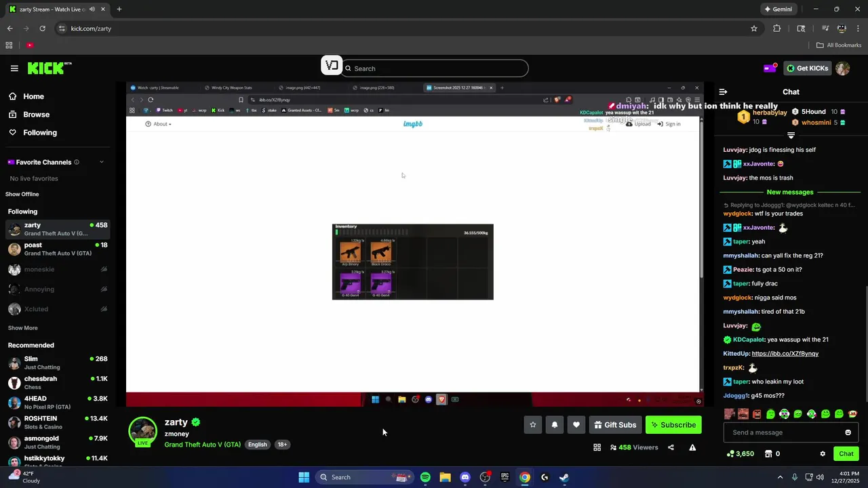The image size is (868, 488).
Task: Open Spotify from the taskbar
Action: coord(425,477)
